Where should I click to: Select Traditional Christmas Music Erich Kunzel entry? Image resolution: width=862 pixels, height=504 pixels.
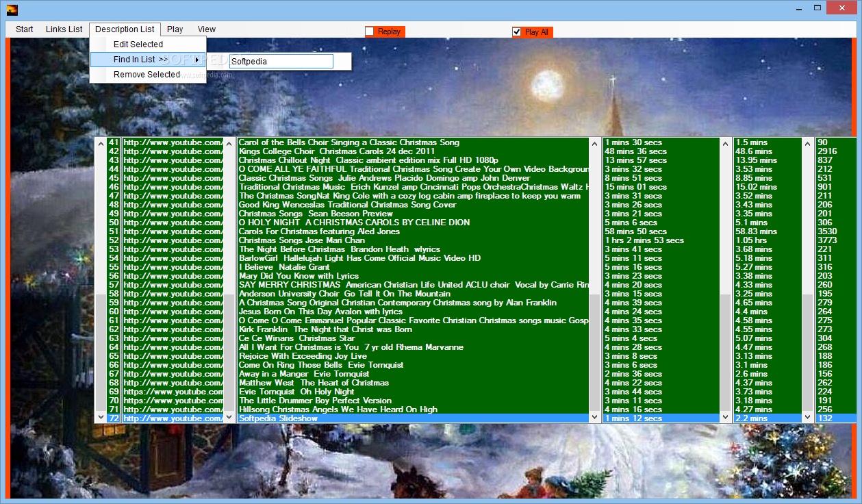414,187
